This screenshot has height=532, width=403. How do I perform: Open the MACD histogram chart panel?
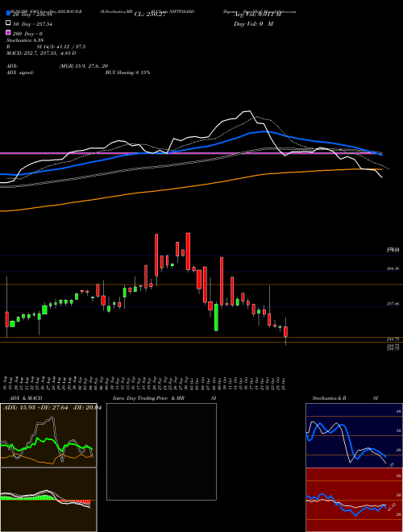click(48, 500)
